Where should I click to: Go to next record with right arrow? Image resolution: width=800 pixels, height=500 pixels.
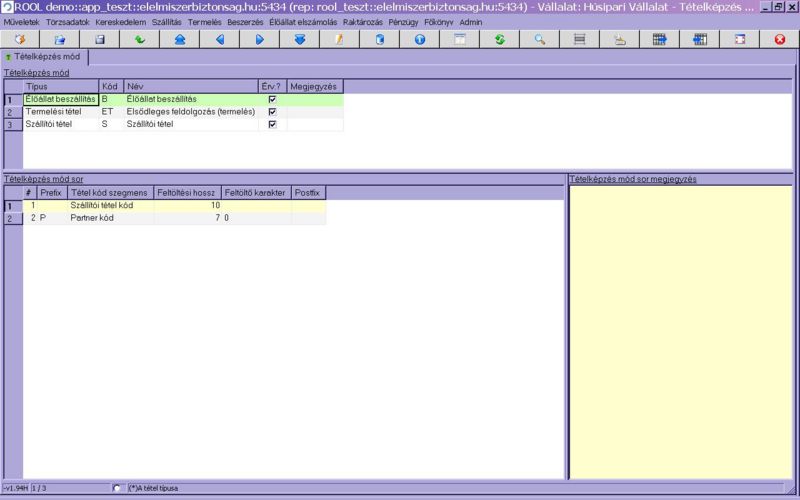[259, 40]
